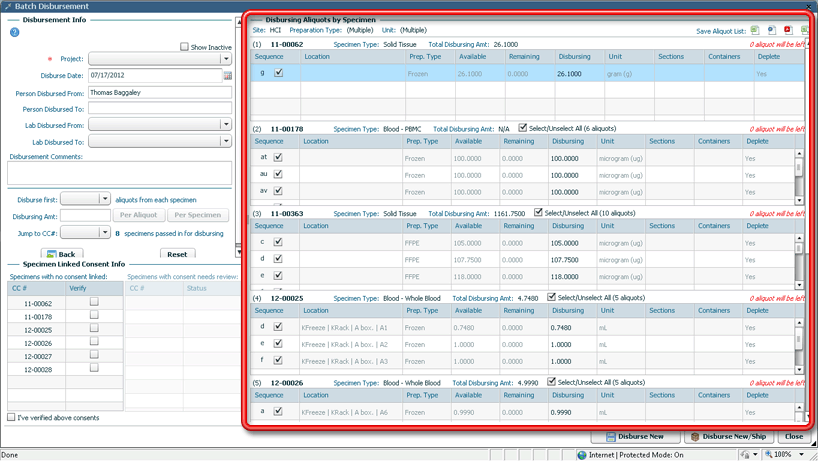This screenshot has width=818, height=461.
Task: Uncheck sequence g aliquot of specimen 11-00062
Action: point(279,73)
